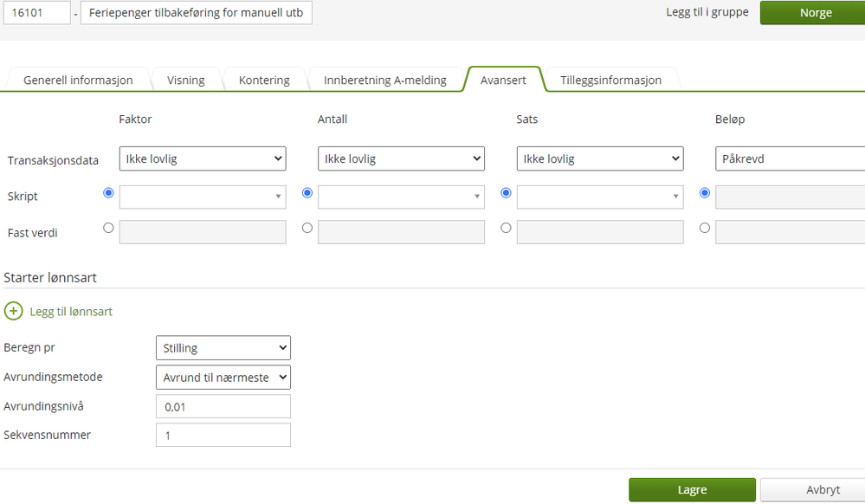Expand the Skript combo box under Faktor
Image resolution: width=865 pixels, height=504 pixels.
[x=203, y=197]
